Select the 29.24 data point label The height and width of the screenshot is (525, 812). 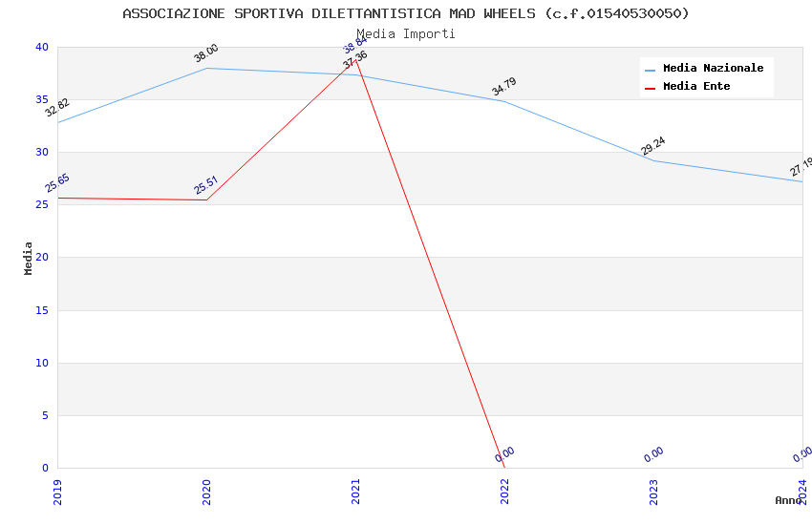(x=653, y=146)
